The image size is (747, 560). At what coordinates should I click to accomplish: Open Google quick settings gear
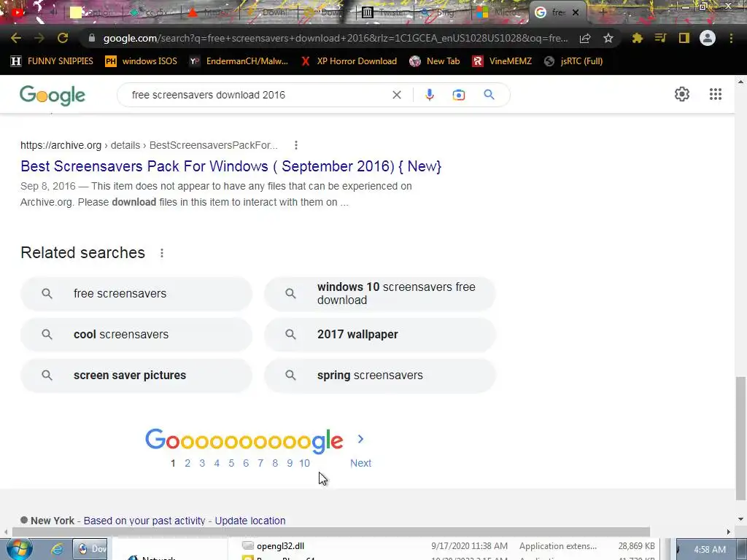point(682,94)
